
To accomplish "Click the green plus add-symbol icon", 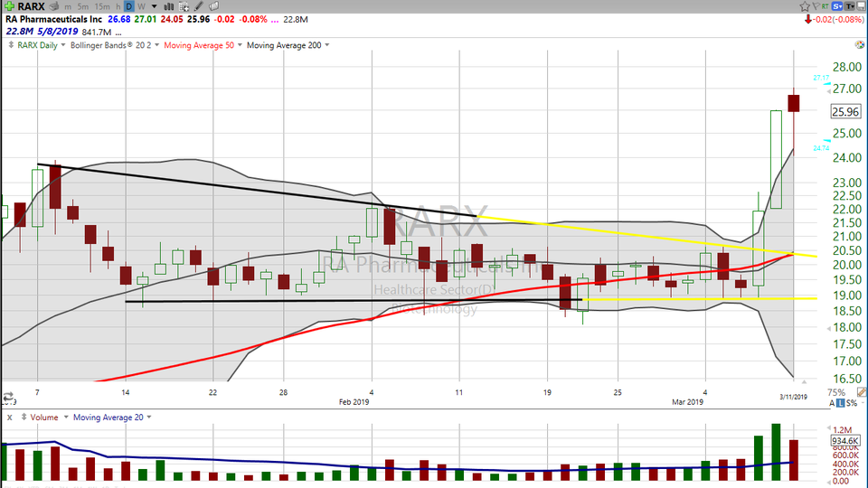I will coord(9,6).
